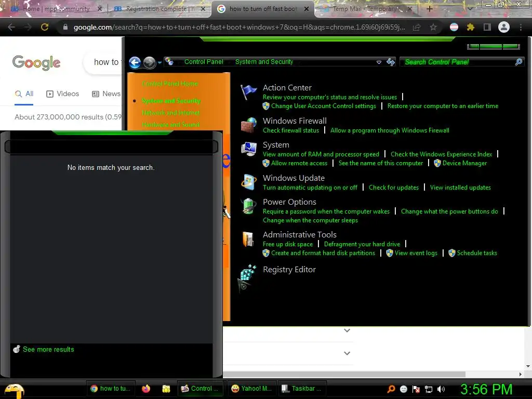The height and width of the screenshot is (399, 532).
Task: Select Control Panel Home in sidebar
Action: [x=170, y=84]
